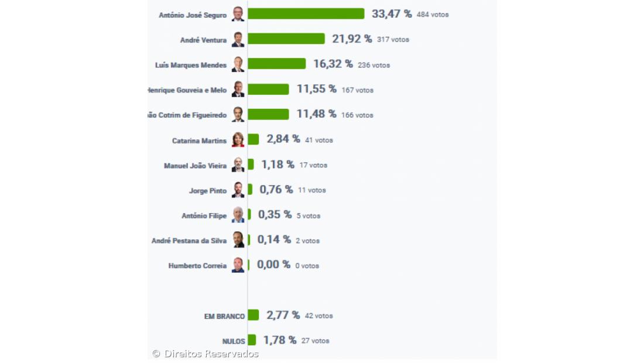Select Henrique Gouveia e Melo's portrait
The height and width of the screenshot is (363, 644).
tap(238, 89)
